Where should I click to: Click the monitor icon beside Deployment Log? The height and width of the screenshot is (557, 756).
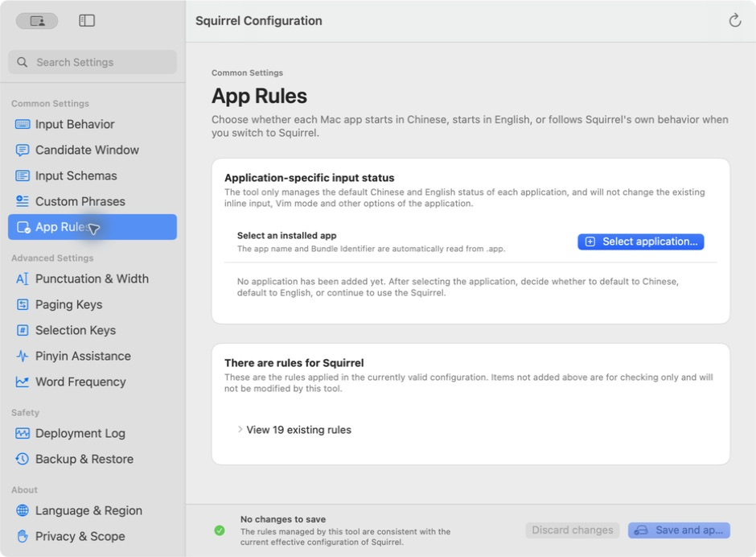click(x=23, y=433)
